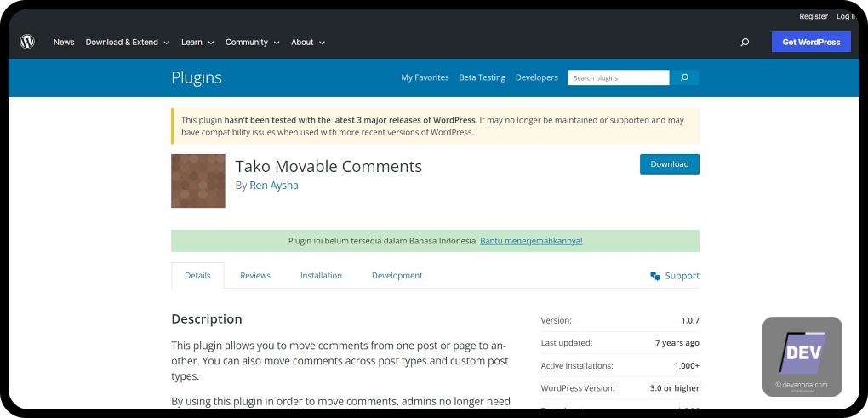Click the Register link
The width and height of the screenshot is (868, 418).
pos(814,17)
